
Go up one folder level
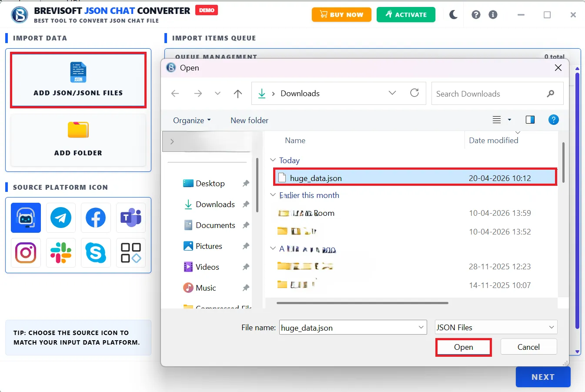pos(238,94)
